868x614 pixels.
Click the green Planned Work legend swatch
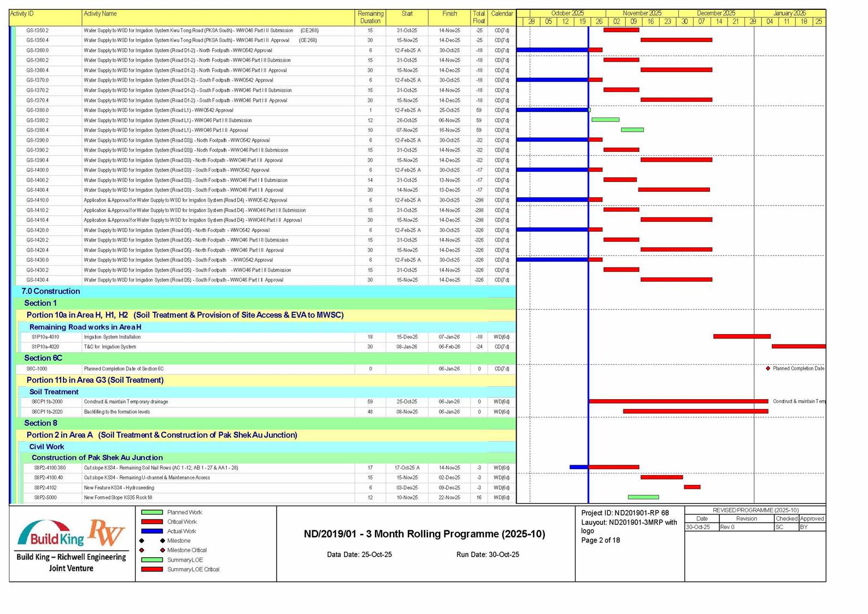point(152,512)
